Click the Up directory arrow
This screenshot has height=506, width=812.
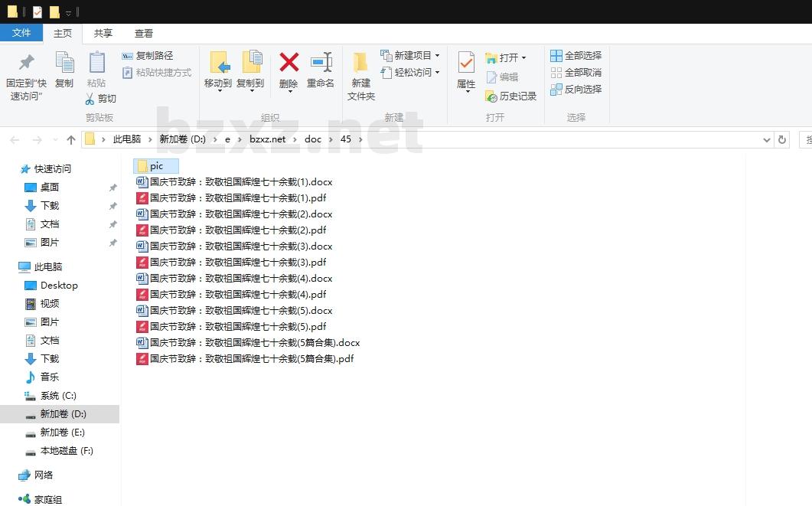point(71,139)
